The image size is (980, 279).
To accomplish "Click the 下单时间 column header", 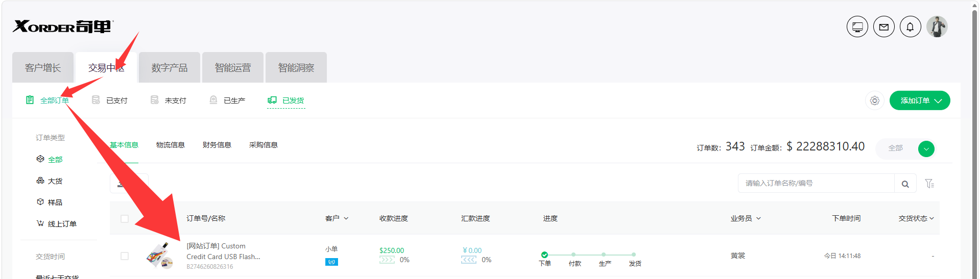I will 846,218.
